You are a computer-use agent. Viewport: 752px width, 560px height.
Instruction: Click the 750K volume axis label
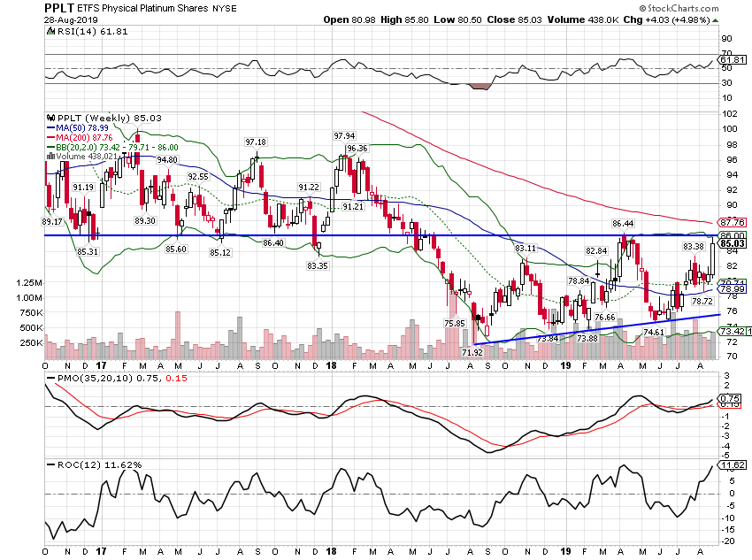pos(31,313)
